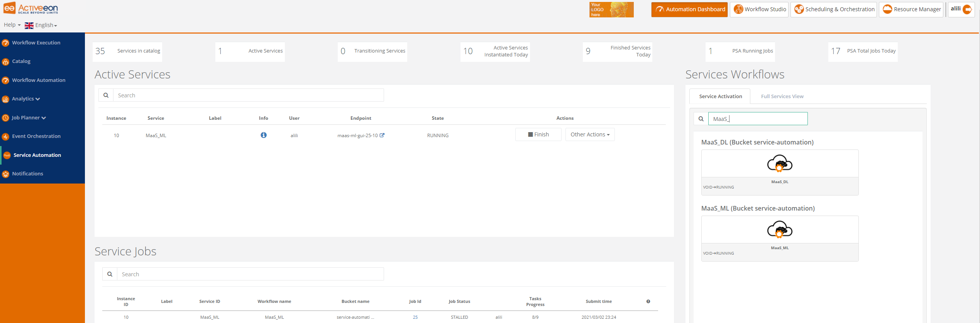Click the Active Services search field
The image size is (980, 323).
pos(249,95)
